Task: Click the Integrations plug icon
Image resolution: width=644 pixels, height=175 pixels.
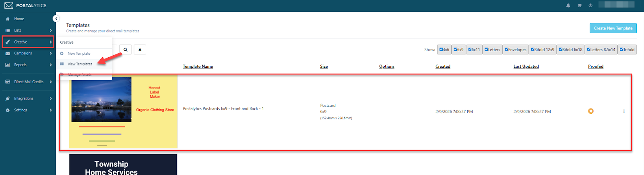Action: coord(8,98)
